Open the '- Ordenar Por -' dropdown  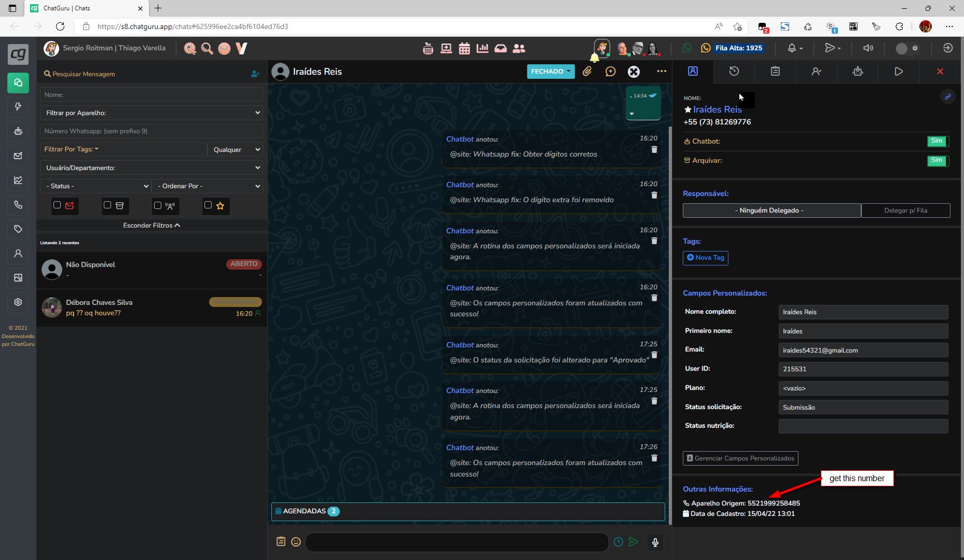point(208,186)
